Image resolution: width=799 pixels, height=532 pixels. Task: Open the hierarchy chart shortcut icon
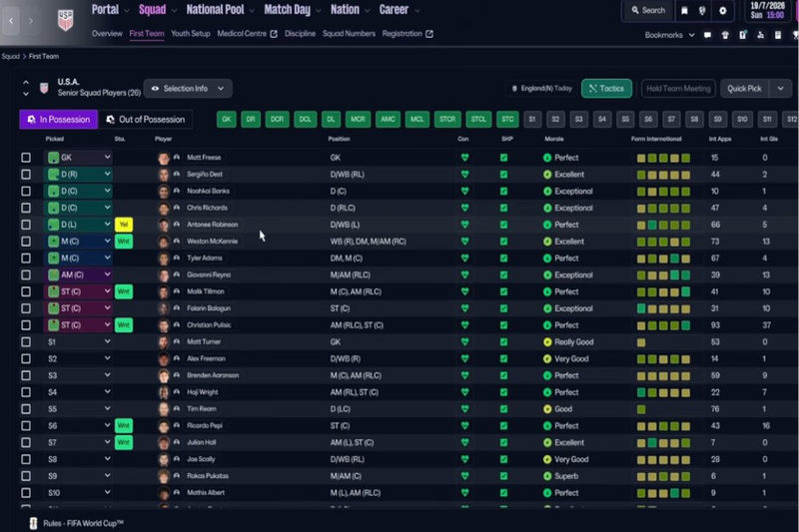[x=760, y=35]
